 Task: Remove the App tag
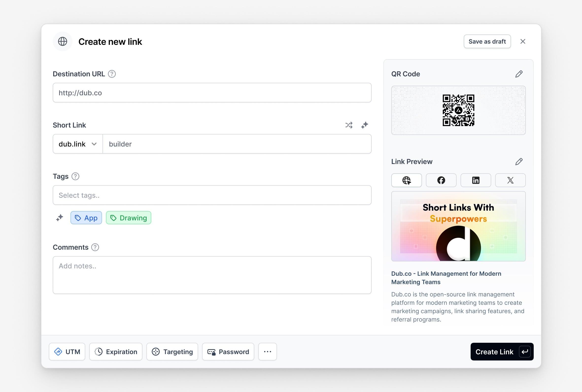[86, 218]
